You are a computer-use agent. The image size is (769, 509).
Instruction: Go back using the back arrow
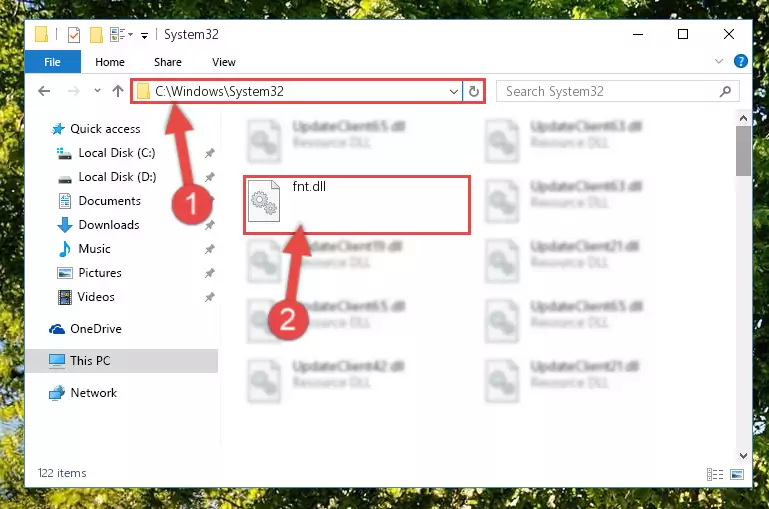(x=44, y=91)
